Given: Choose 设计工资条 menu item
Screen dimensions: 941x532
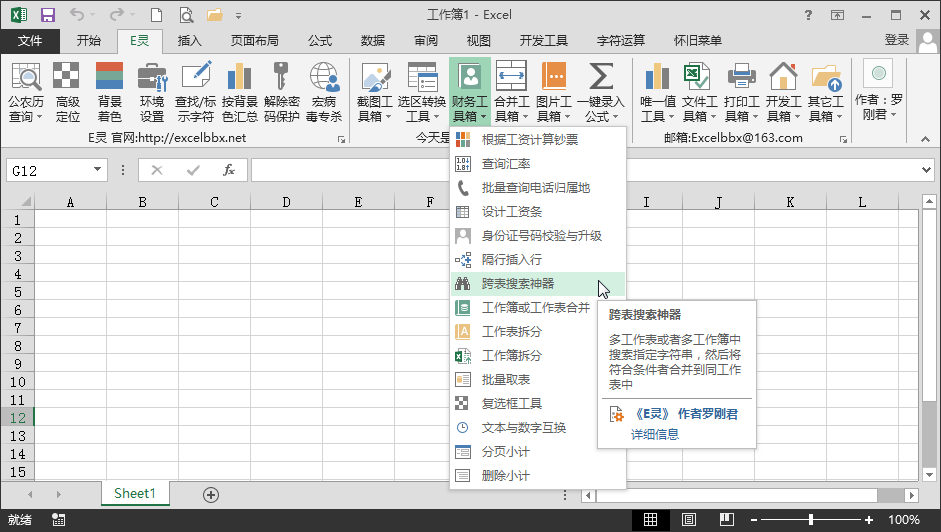Looking at the screenshot, I should coord(538,211).
